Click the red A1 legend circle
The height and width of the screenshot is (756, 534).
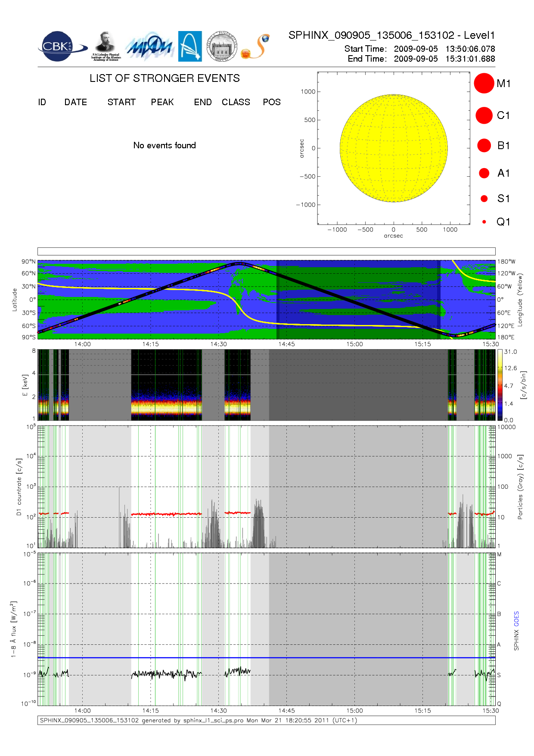pyautogui.click(x=484, y=173)
